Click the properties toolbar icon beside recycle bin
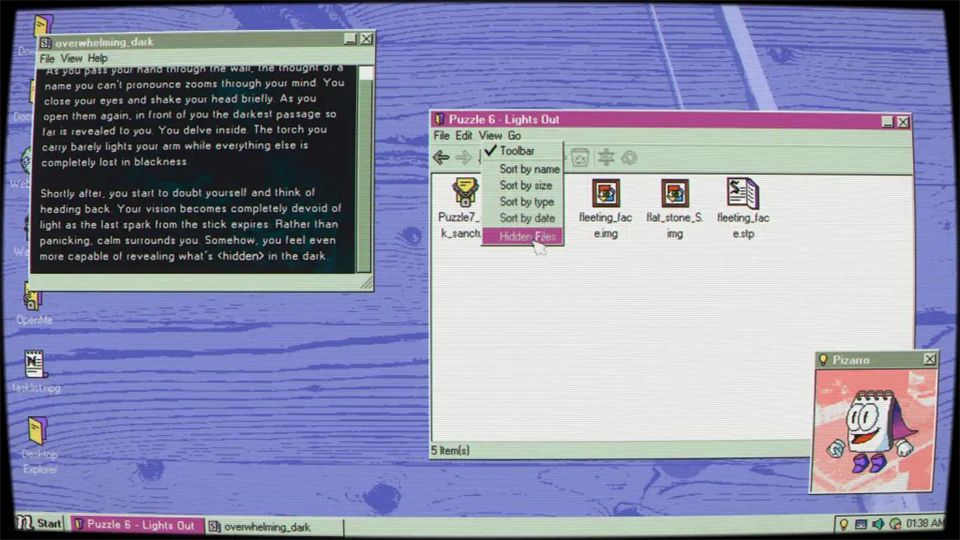Image resolution: width=960 pixels, height=540 pixels. pyautogui.click(x=606, y=157)
